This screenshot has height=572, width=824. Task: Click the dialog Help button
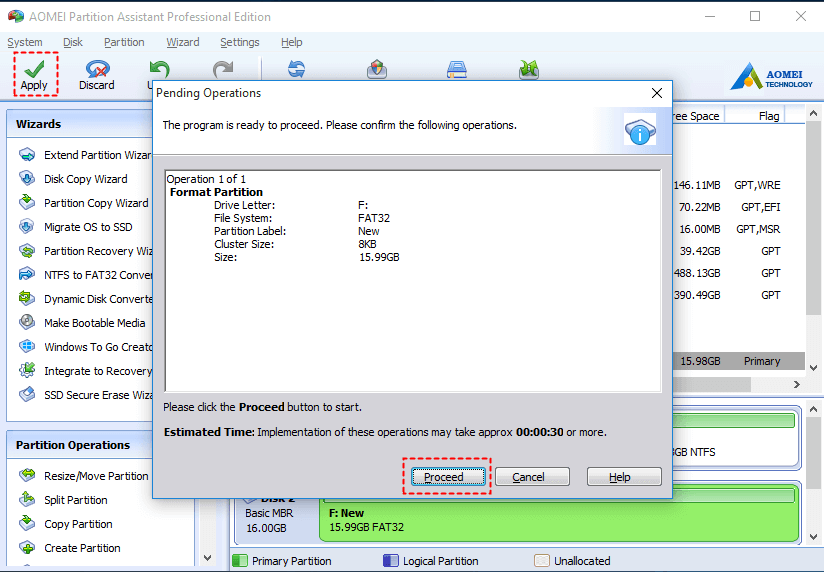[x=624, y=477]
